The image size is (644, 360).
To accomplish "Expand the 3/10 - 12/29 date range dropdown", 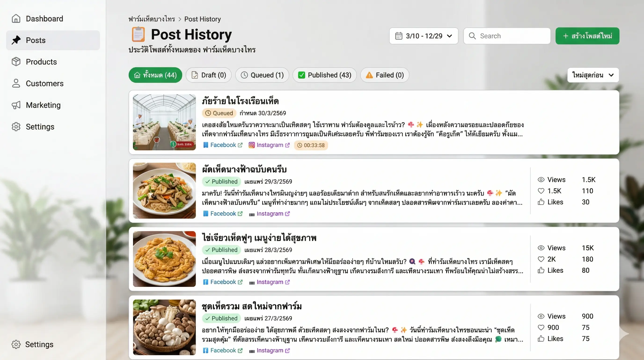I will coord(424,36).
